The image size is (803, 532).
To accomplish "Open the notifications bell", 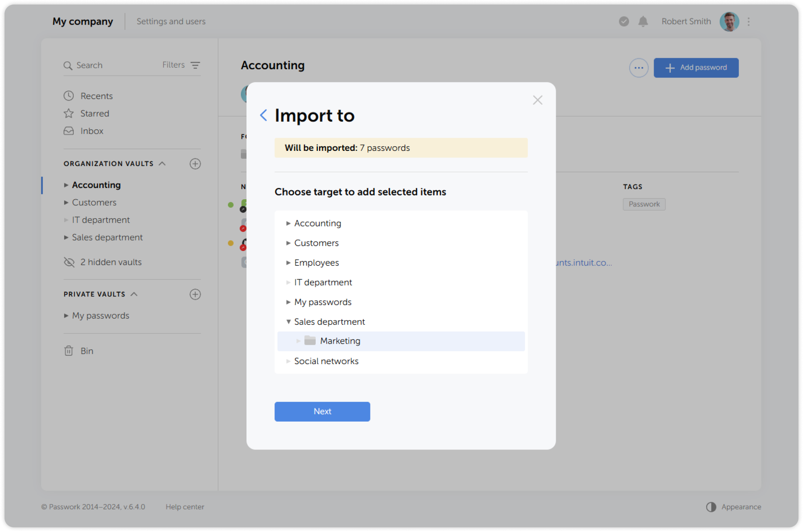I will (x=643, y=21).
